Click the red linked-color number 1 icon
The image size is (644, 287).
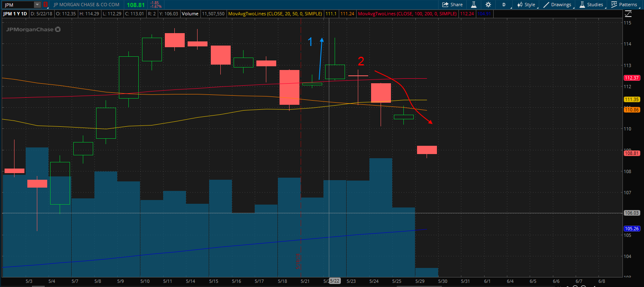click(x=46, y=5)
